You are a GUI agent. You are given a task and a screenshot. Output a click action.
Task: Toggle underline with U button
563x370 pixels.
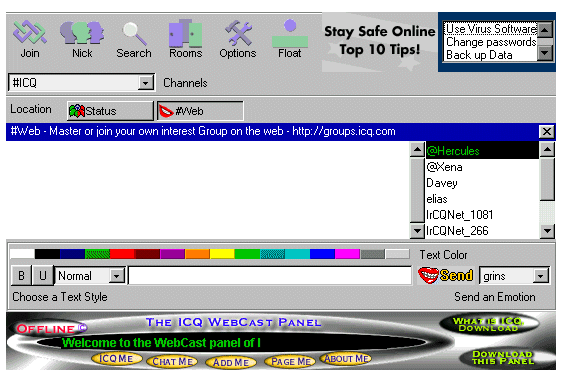coord(43,276)
